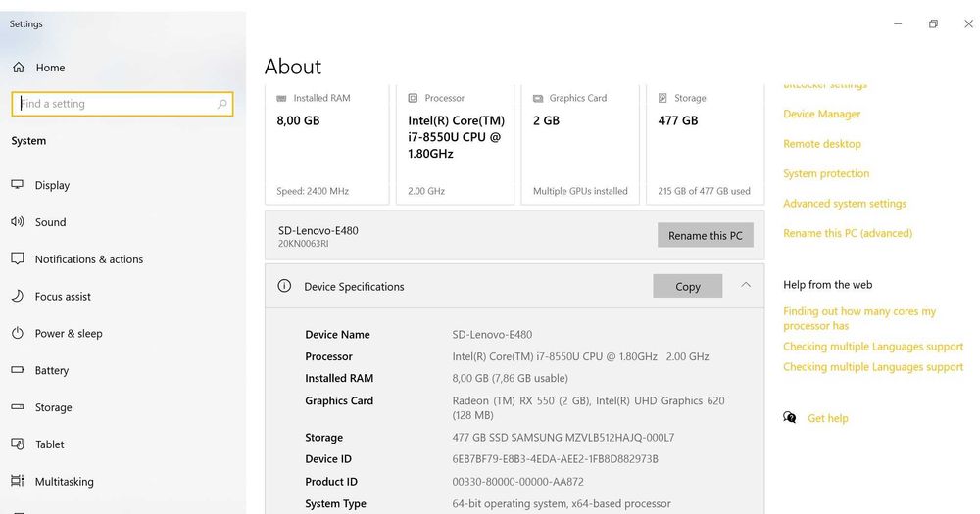Open System protection link
Viewport: 980px width, 514px height.
pyautogui.click(x=826, y=173)
